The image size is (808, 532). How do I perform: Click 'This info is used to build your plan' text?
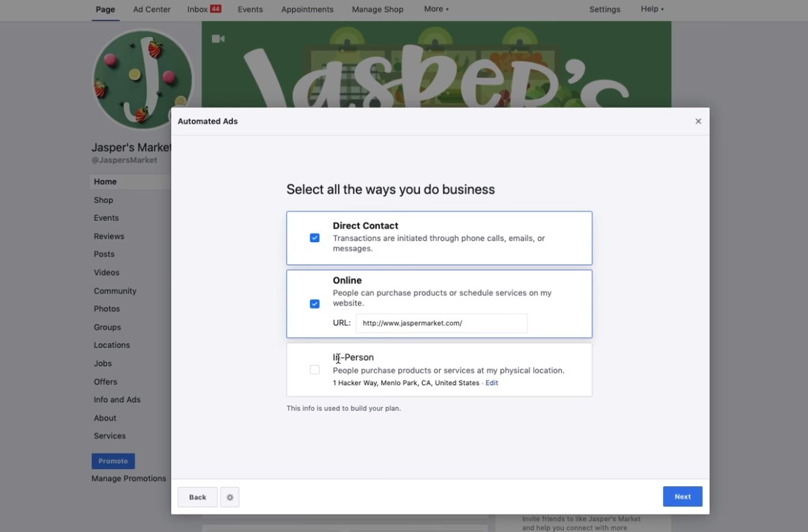tap(343, 408)
